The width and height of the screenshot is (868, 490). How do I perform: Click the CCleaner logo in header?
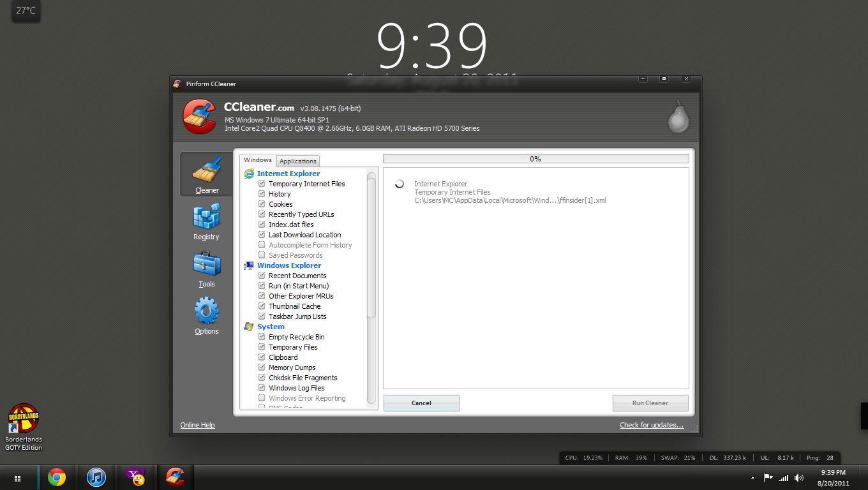tap(200, 117)
